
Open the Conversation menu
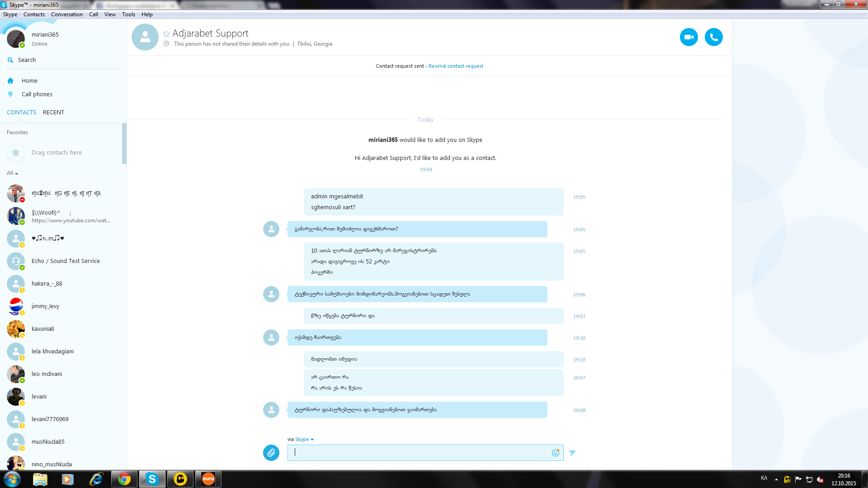(66, 14)
